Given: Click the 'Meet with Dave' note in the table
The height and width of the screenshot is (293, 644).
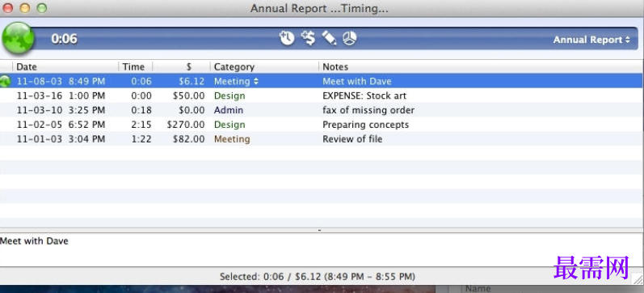Looking at the screenshot, I should click(x=357, y=82).
